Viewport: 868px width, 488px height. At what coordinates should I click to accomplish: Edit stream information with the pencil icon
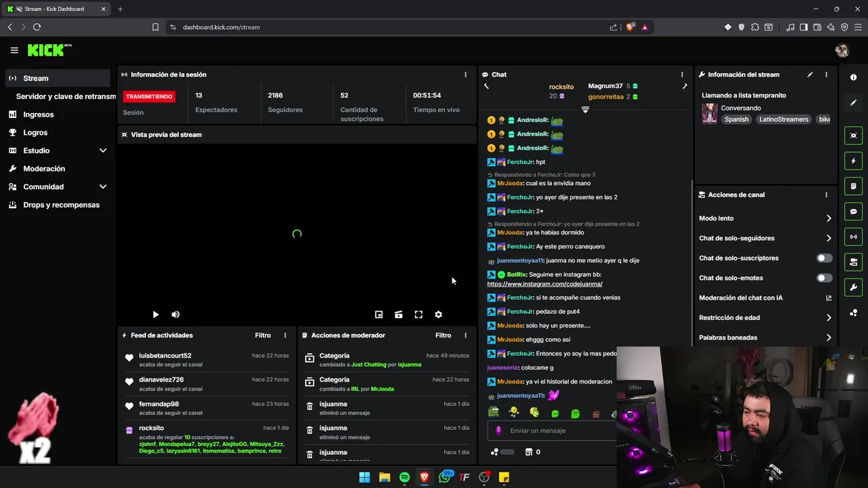pos(810,75)
